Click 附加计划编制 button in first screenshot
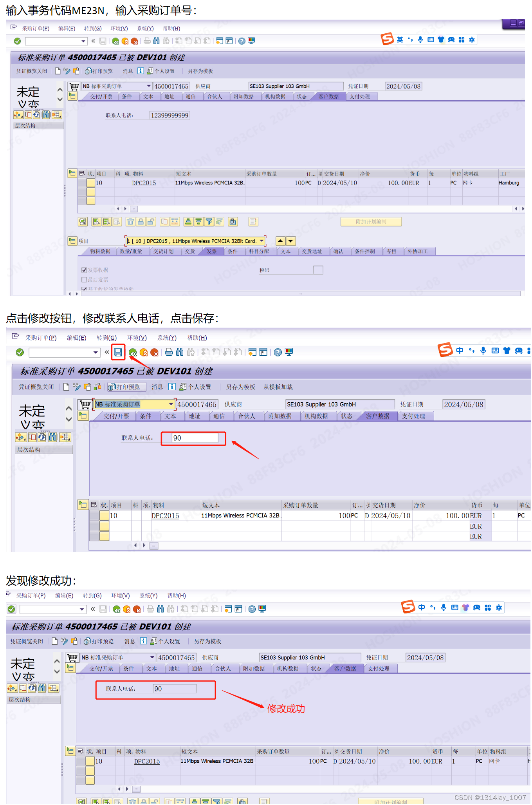 click(371, 222)
